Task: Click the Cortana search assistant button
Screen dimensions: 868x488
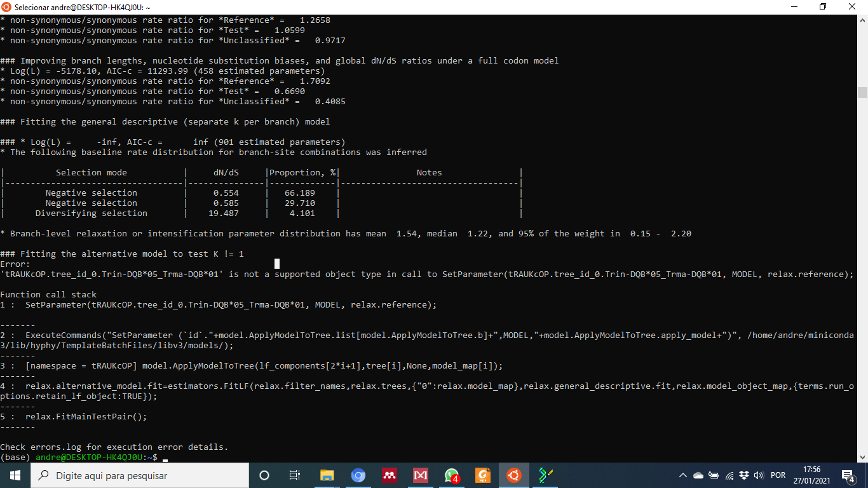Action: (264, 475)
